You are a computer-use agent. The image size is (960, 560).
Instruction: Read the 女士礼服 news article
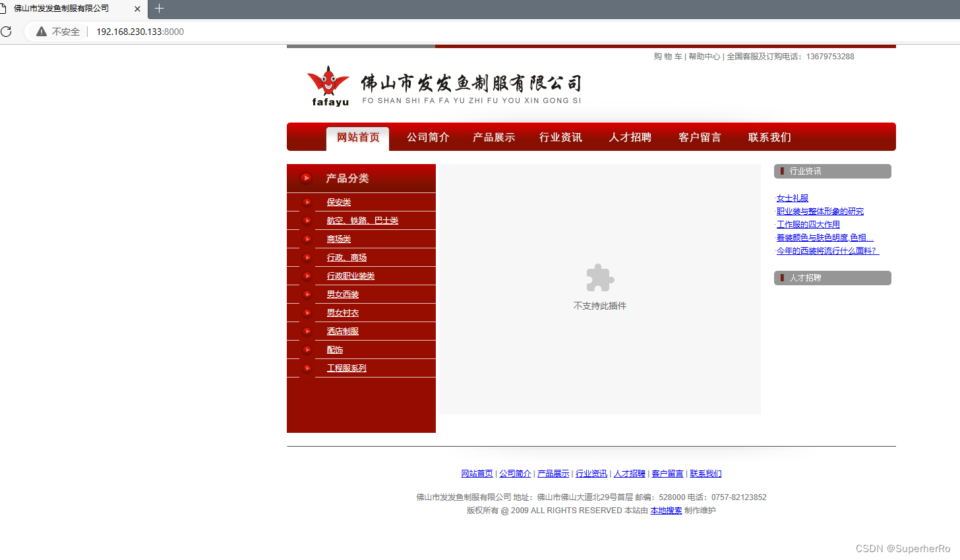(793, 198)
